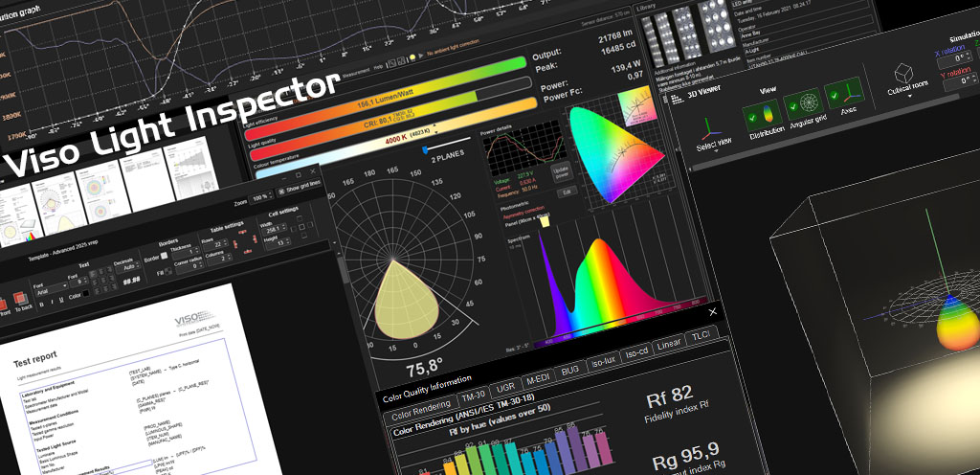
Task: Click the play arrow beside ambient light message
Action: coord(421,56)
